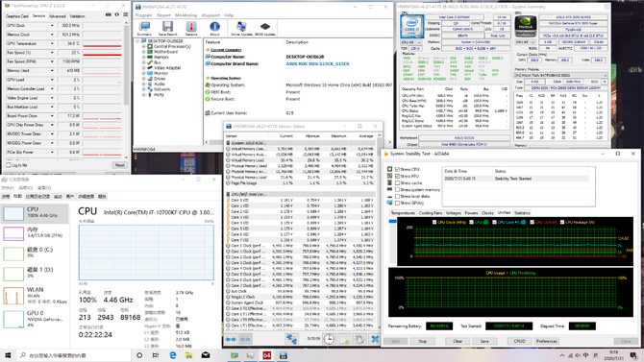The width and height of the screenshot is (644, 362).
Task: Open Sensors via the thermometer icon
Action: [x=191, y=27]
